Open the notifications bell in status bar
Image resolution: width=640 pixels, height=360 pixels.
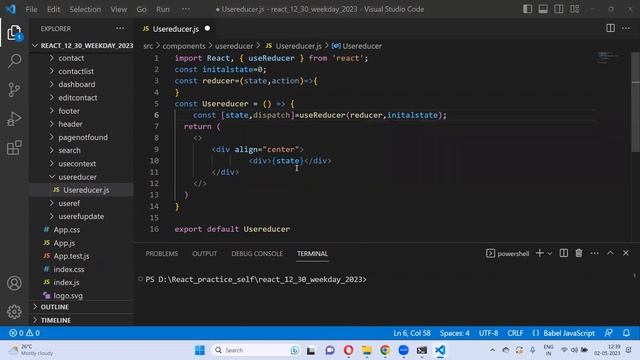pos(626,333)
